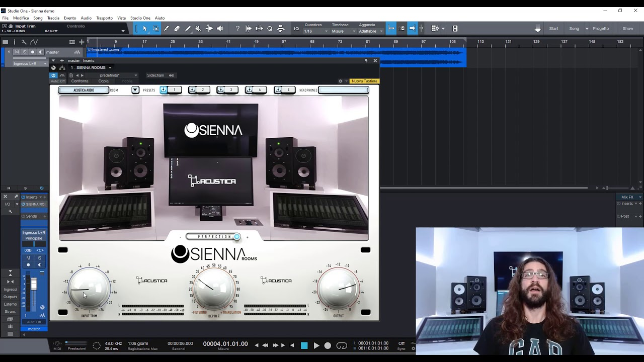The width and height of the screenshot is (644, 362).
Task: Open track list icon at arrange top-left
Action: point(5,42)
